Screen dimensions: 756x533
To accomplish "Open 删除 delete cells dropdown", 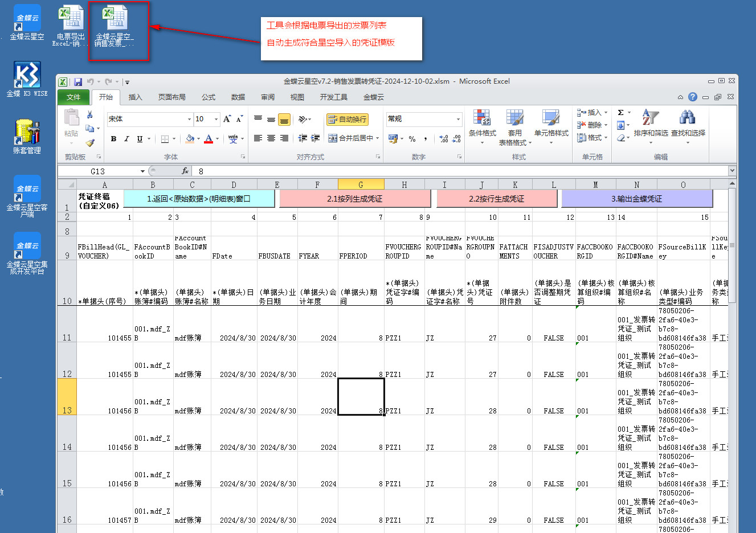I will 592,125.
